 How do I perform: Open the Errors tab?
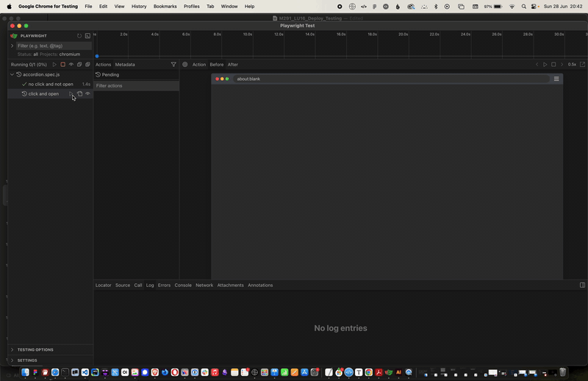coord(164,285)
